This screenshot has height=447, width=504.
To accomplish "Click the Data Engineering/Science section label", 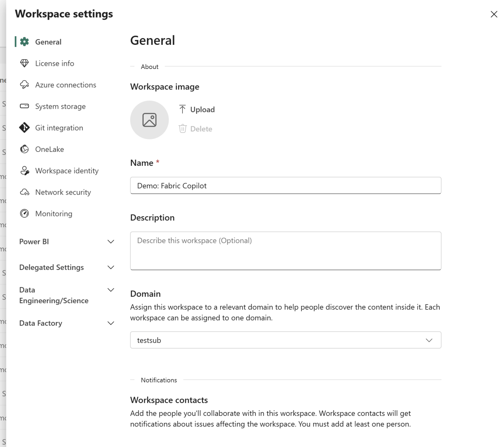I will (x=54, y=295).
